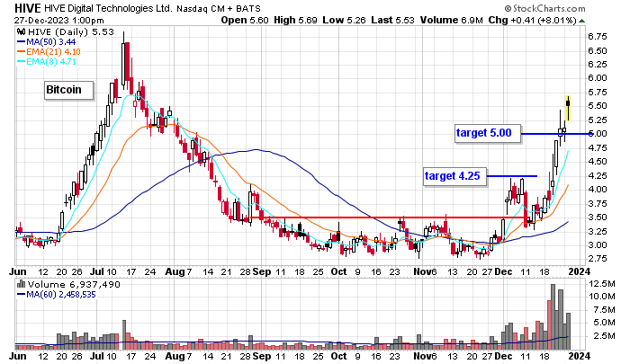Click the 4.50 price axis label
Image resolution: width=630 pixels, height=364 pixels.
pos(598,162)
